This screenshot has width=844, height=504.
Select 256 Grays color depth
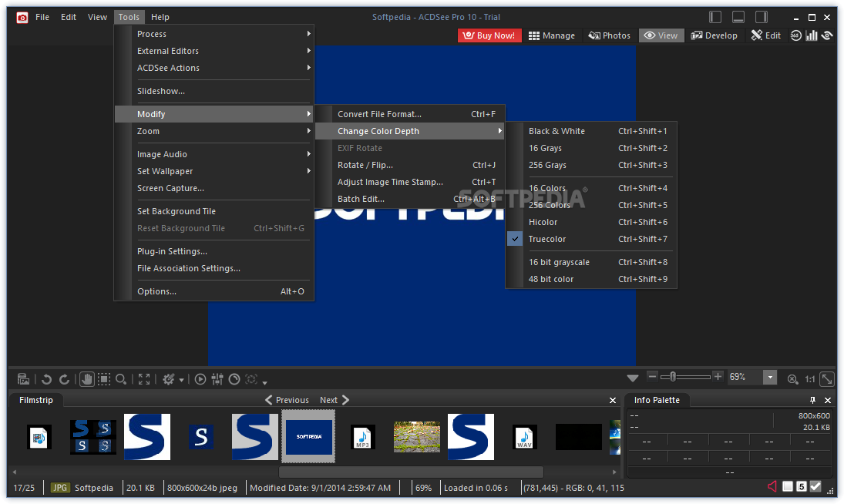pos(590,165)
